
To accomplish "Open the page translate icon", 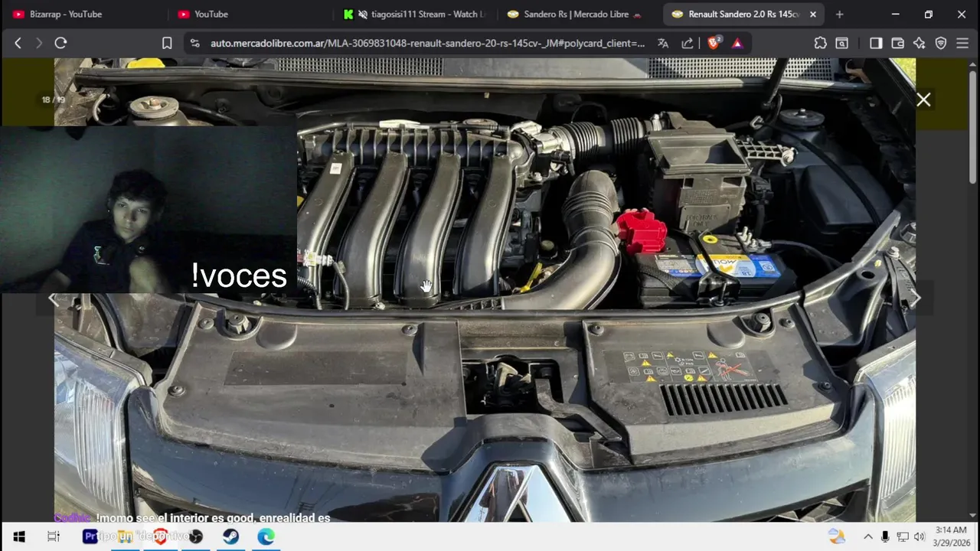I will coord(663,44).
